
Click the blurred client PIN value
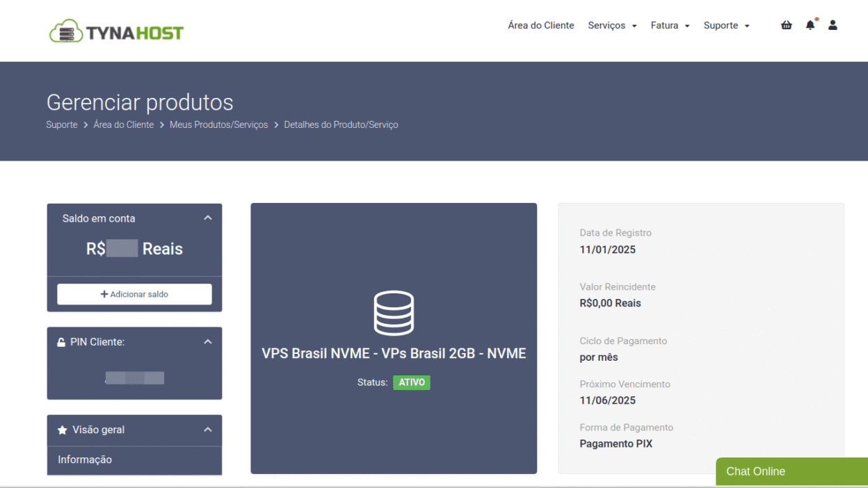pyautogui.click(x=134, y=378)
